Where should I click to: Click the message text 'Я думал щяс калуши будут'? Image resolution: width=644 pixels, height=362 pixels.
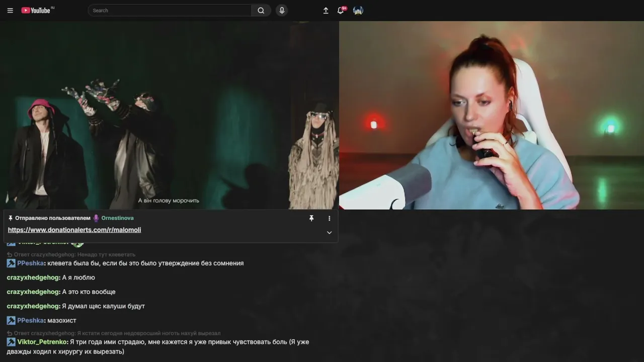tap(104, 306)
